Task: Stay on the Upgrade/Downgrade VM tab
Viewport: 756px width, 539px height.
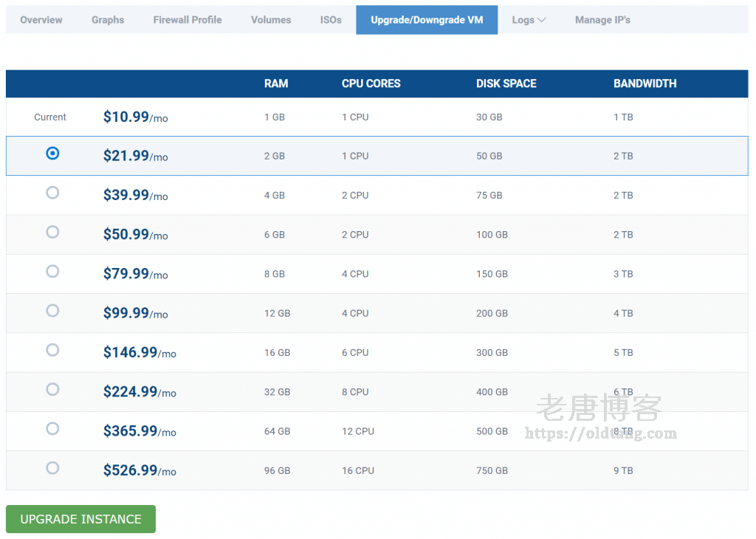Action: coord(427,20)
